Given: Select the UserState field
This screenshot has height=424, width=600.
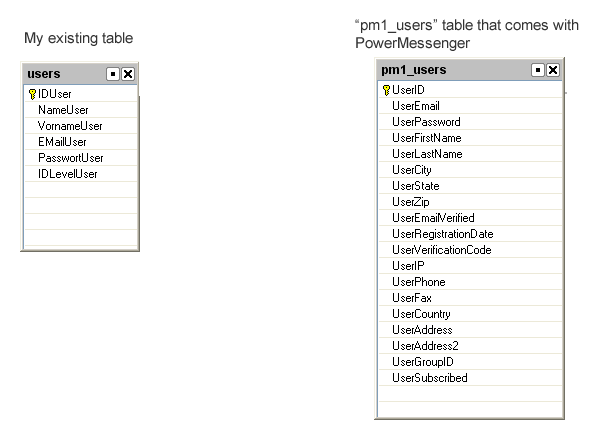Looking at the screenshot, I should coord(470,186).
